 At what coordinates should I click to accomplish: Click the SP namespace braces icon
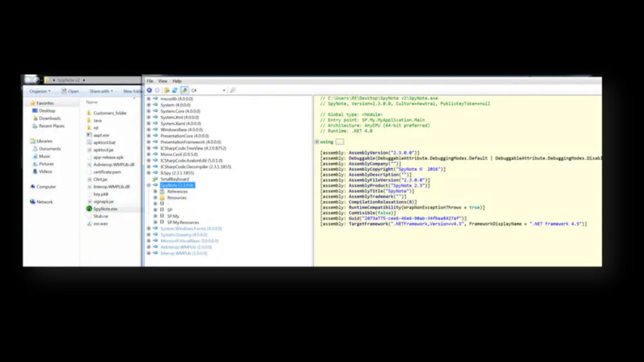pyautogui.click(x=162, y=210)
